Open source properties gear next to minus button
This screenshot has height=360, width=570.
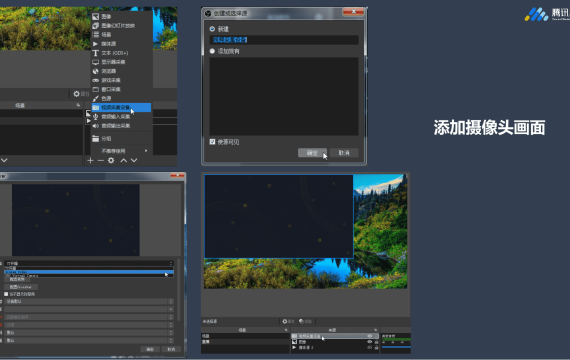(111, 160)
